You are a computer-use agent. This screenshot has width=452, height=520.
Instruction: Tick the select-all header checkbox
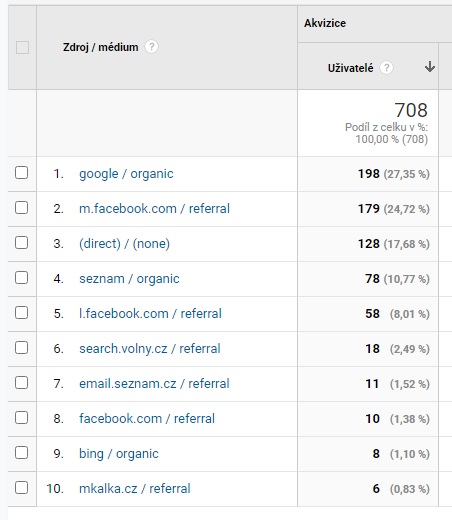point(22,47)
